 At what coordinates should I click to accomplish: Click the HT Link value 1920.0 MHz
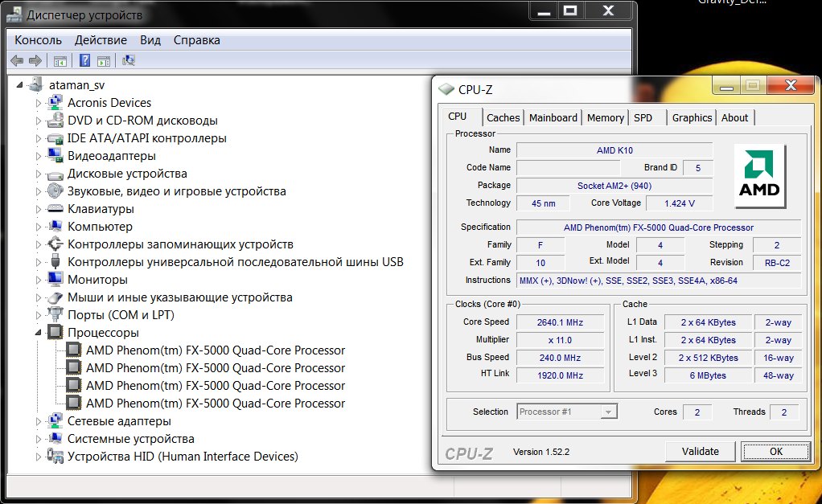[x=560, y=375]
